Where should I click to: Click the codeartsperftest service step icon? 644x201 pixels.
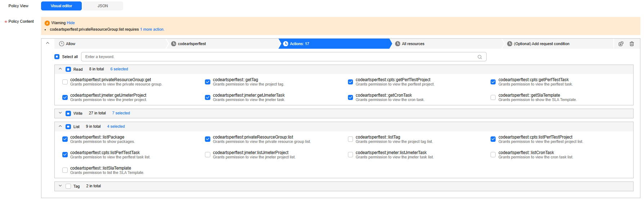pos(174,44)
